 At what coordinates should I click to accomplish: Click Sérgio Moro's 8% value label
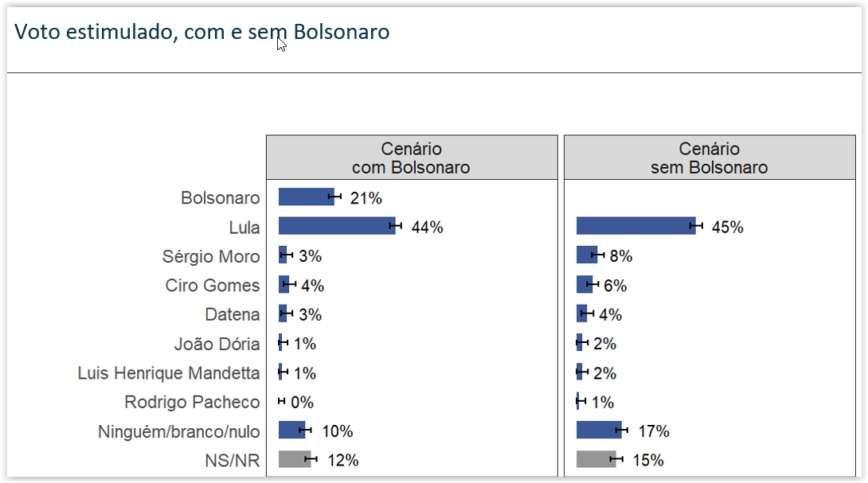coord(621,256)
